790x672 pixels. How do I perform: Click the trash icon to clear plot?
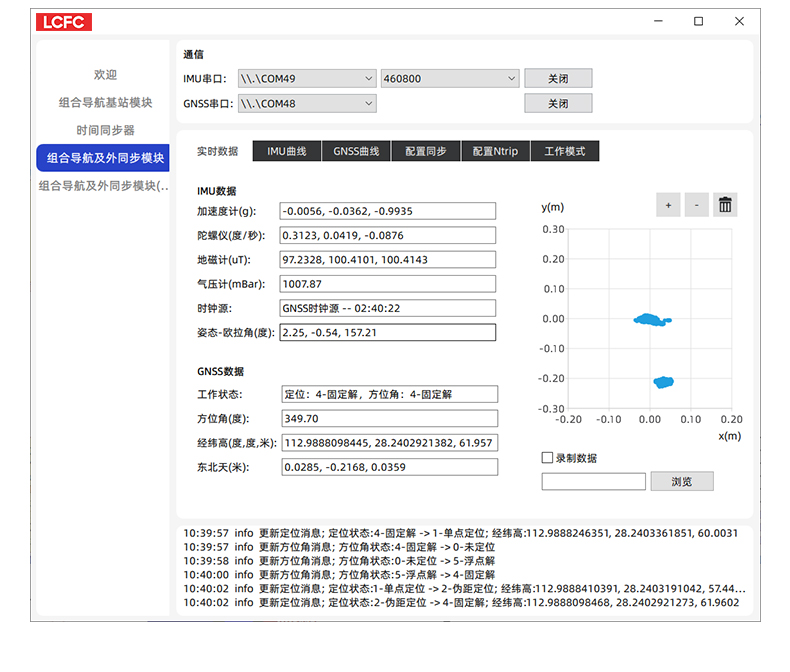[726, 205]
